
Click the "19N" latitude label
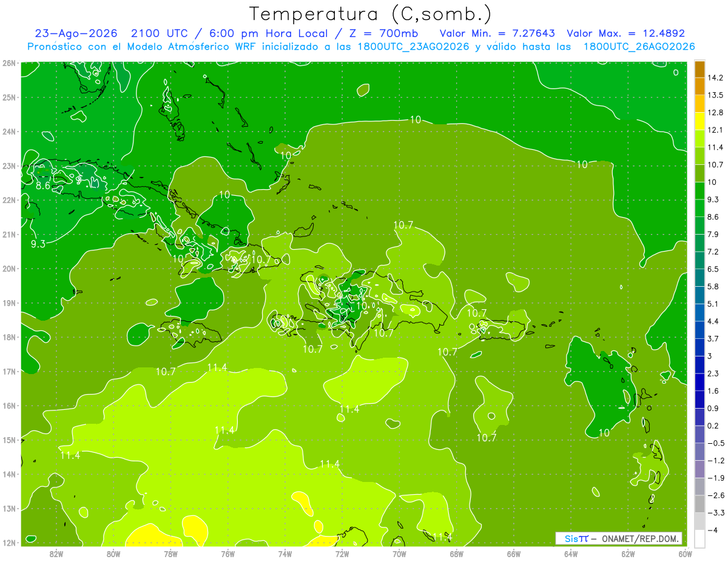pyautogui.click(x=9, y=303)
